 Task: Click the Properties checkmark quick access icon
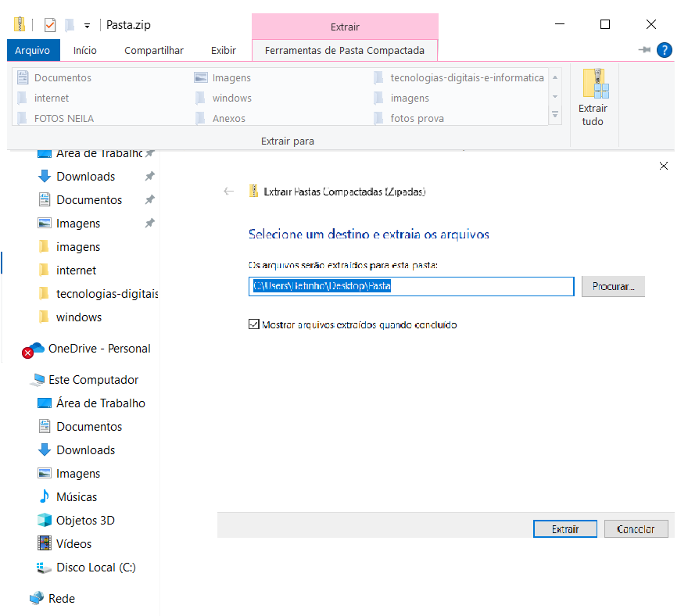click(50, 25)
